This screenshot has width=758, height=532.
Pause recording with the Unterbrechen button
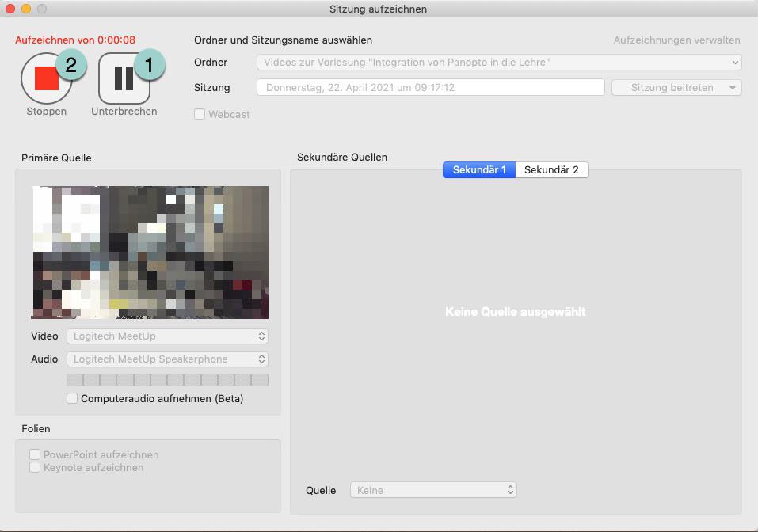point(123,79)
